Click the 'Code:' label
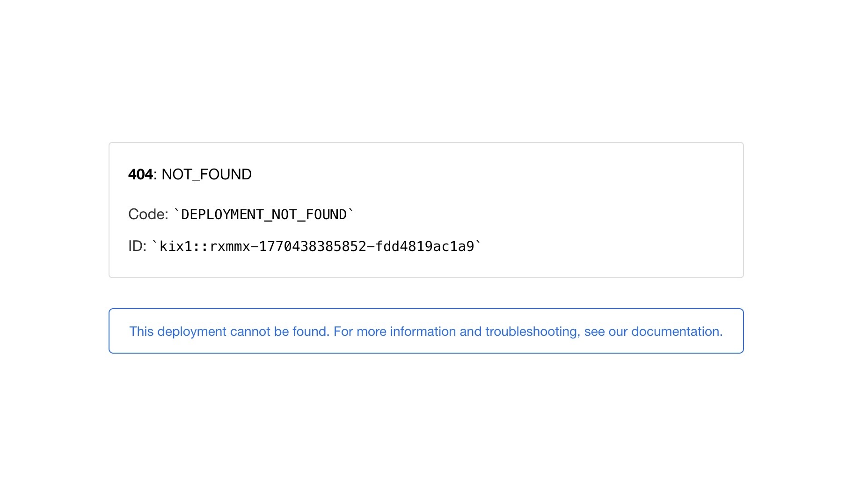 148,214
